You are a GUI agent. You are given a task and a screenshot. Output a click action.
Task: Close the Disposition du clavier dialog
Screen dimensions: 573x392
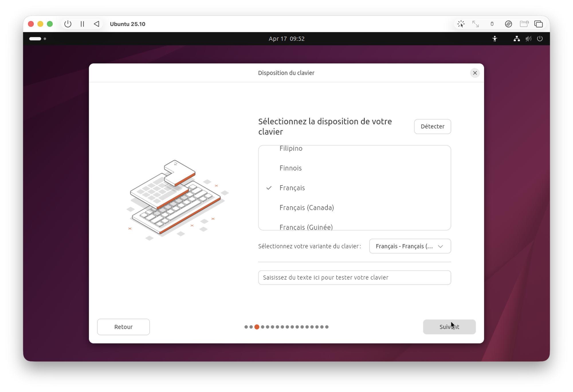click(475, 73)
